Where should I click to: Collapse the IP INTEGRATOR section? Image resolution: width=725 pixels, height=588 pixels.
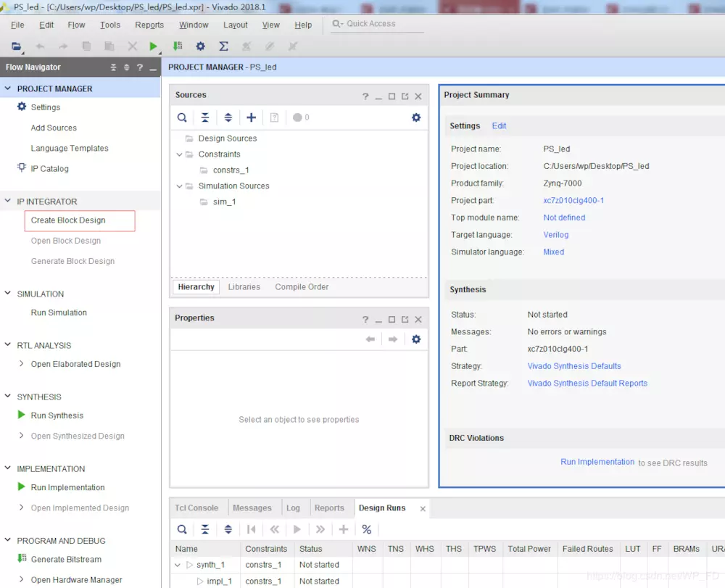click(8, 201)
